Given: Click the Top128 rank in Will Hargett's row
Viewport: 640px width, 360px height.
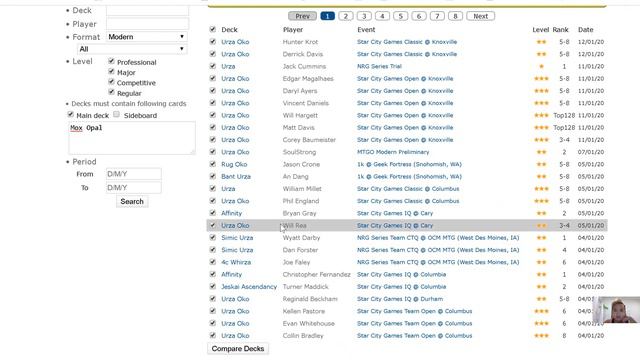Looking at the screenshot, I should (x=564, y=115).
